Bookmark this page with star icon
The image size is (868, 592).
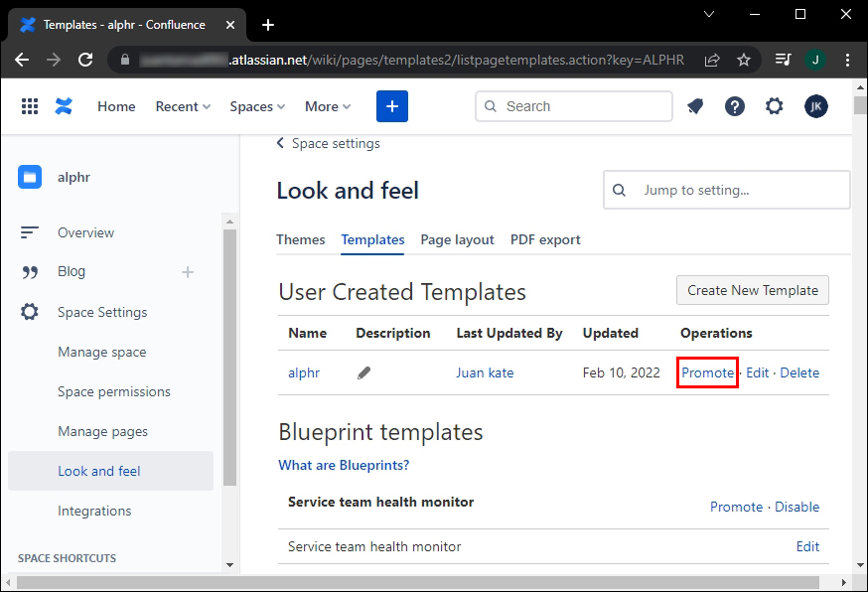(x=744, y=60)
